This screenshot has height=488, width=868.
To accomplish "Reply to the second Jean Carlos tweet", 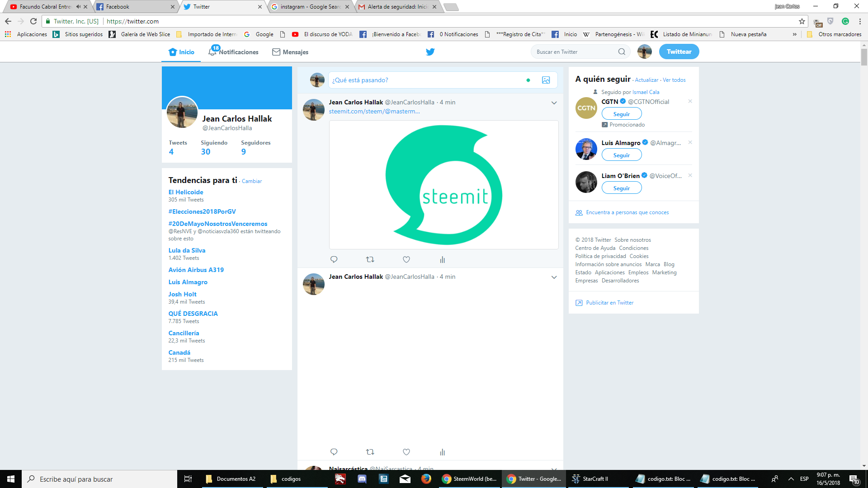I will pos(334,452).
